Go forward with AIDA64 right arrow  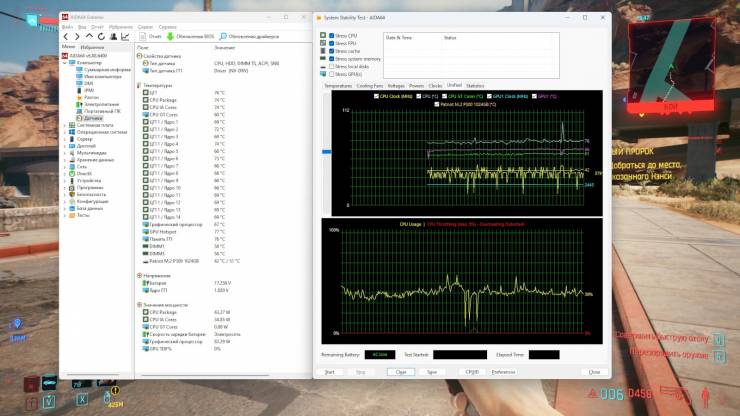[x=77, y=36]
